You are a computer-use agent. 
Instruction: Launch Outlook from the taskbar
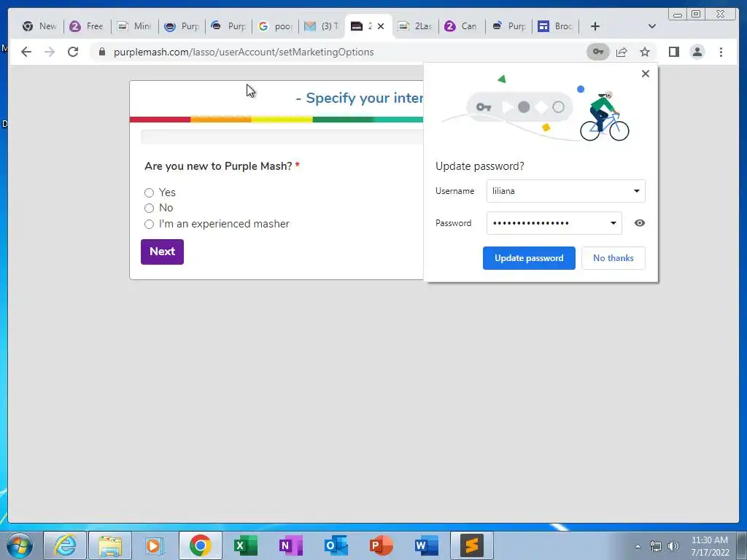[336, 545]
